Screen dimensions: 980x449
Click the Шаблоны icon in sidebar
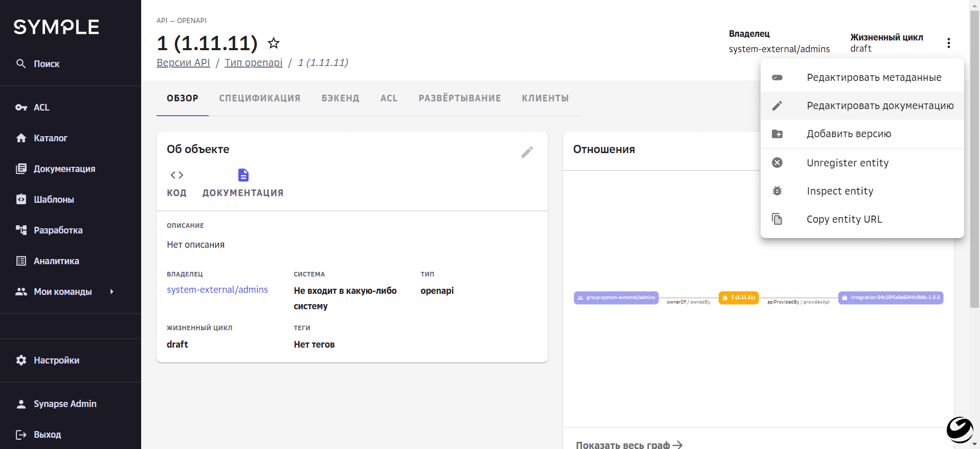(21, 200)
